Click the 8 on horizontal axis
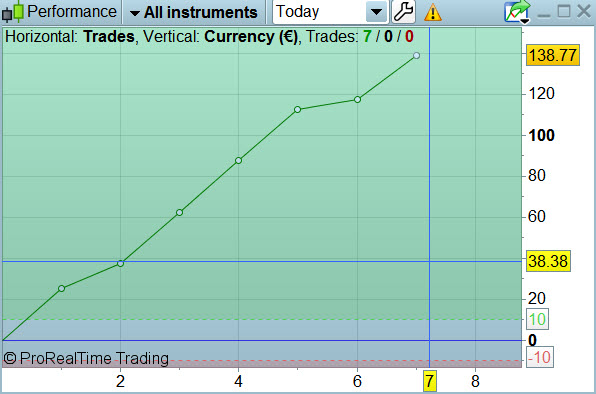 (x=475, y=381)
